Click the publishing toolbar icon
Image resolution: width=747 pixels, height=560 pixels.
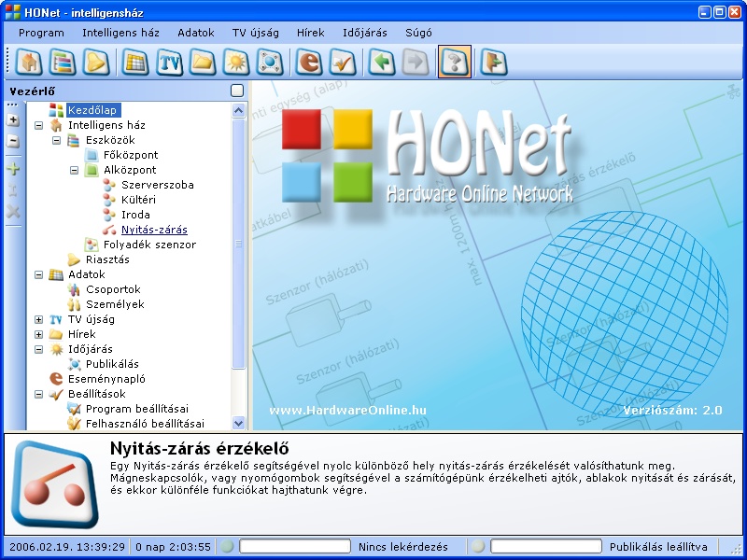tap(270, 62)
